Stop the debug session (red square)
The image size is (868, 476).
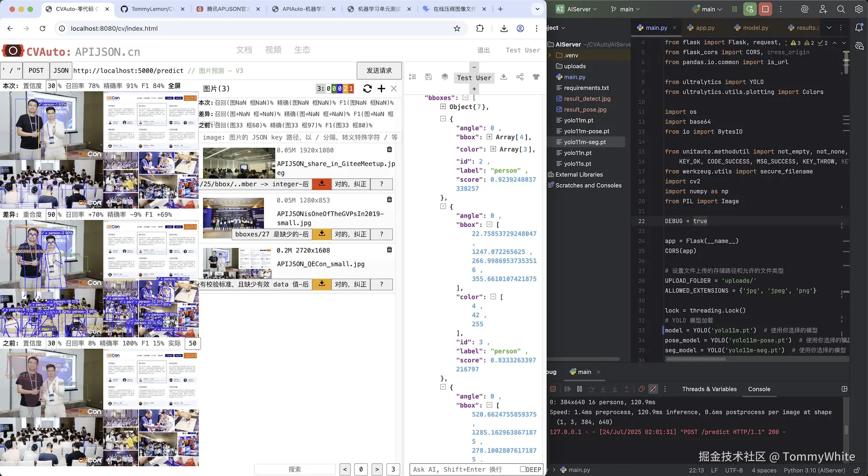[x=553, y=389]
